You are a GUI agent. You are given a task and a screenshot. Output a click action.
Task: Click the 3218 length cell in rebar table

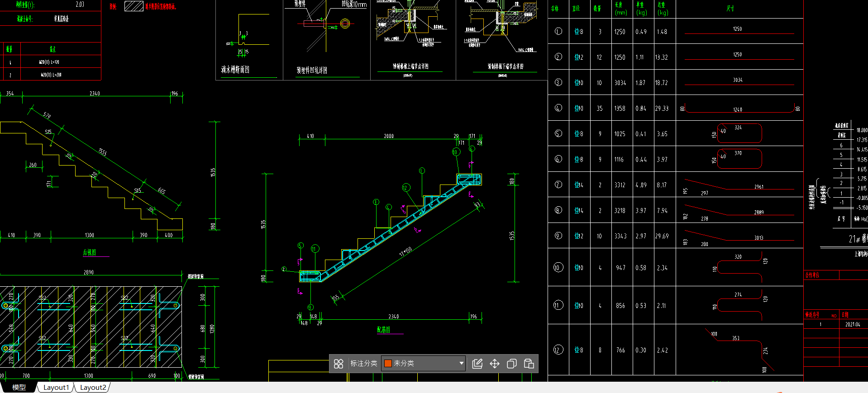[620, 211]
